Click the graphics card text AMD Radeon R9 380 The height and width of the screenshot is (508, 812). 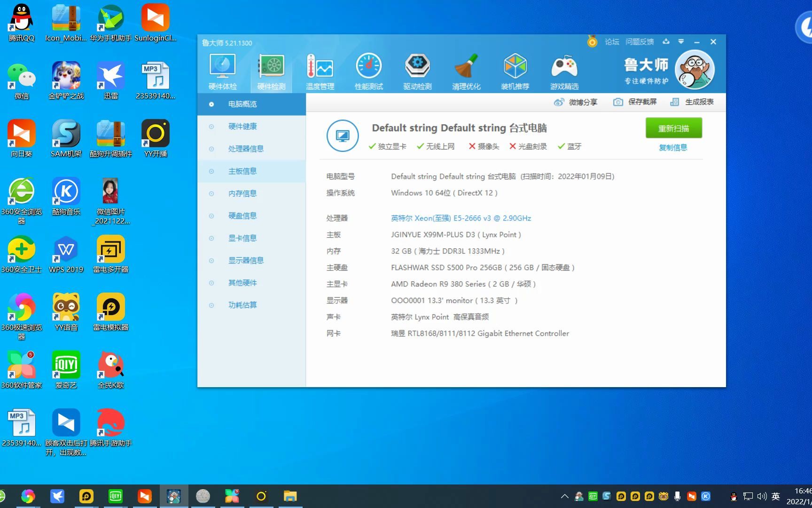[x=463, y=284]
